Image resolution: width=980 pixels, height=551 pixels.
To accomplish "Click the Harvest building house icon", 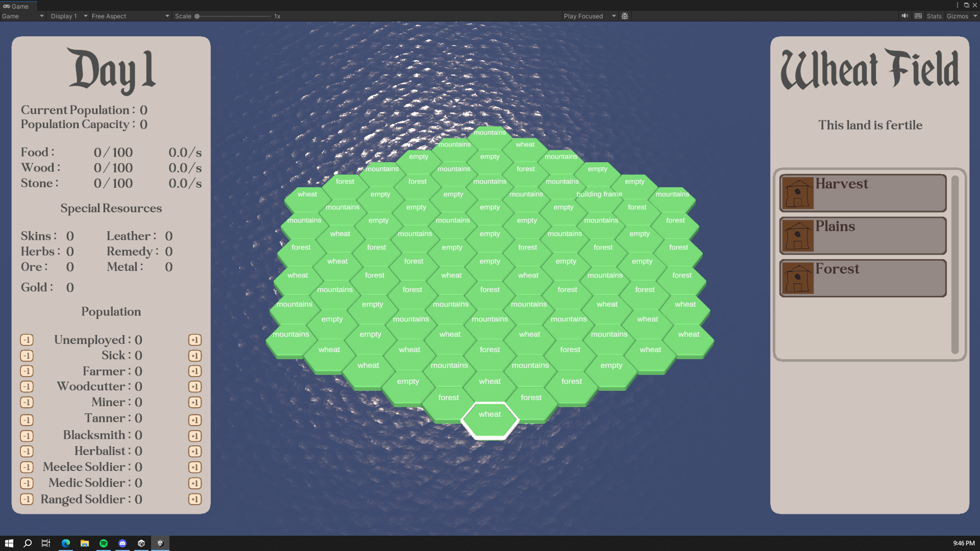I will coord(797,193).
